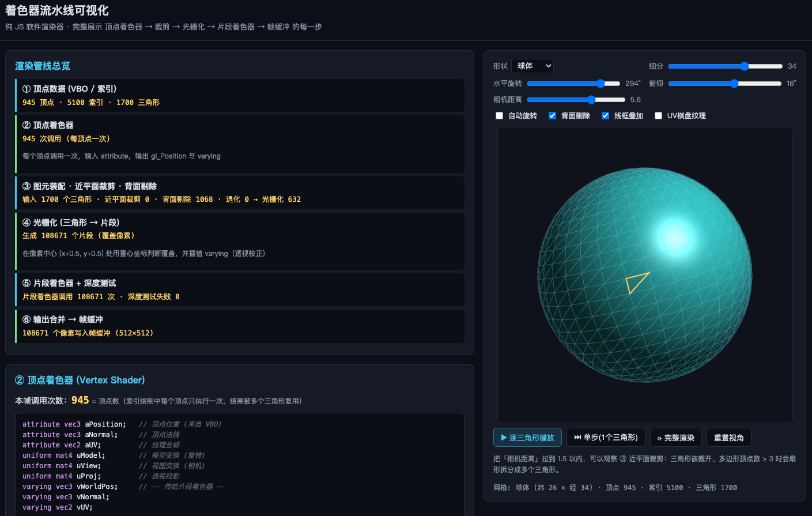Click the 背面剔除 1068 stats line
Viewport: 812px width, 516px height.
(x=161, y=199)
